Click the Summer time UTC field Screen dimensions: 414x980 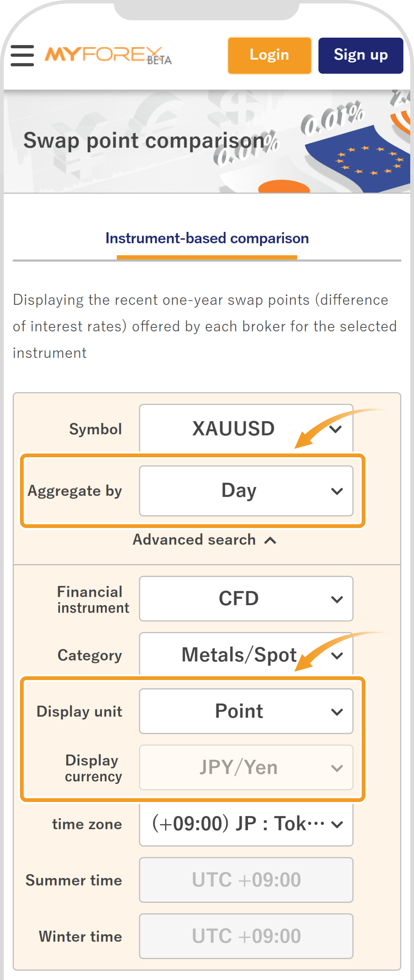point(246,880)
